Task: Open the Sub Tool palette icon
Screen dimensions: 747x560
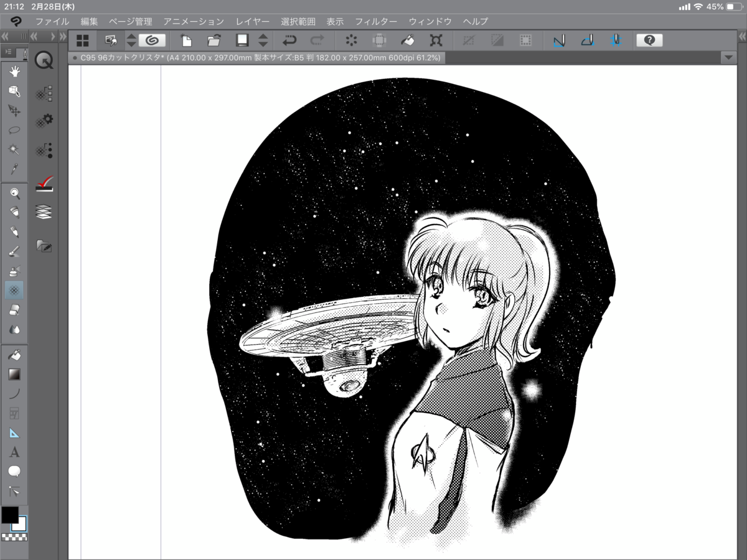Action: (44, 94)
